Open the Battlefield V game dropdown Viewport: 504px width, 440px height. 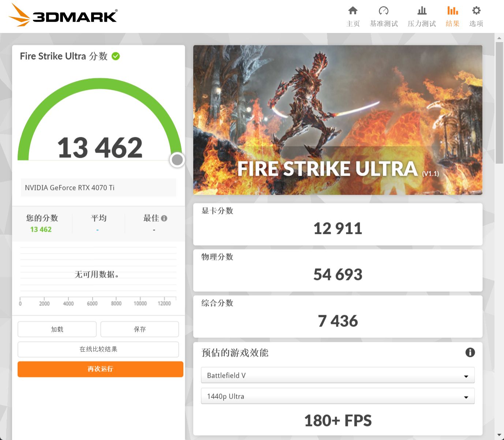[x=338, y=375]
